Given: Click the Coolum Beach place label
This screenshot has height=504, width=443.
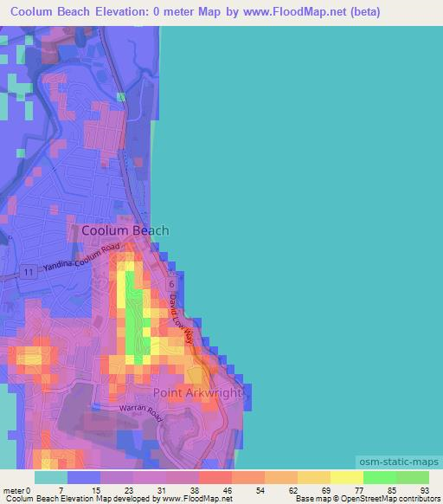Looking at the screenshot, I should 125,230.
